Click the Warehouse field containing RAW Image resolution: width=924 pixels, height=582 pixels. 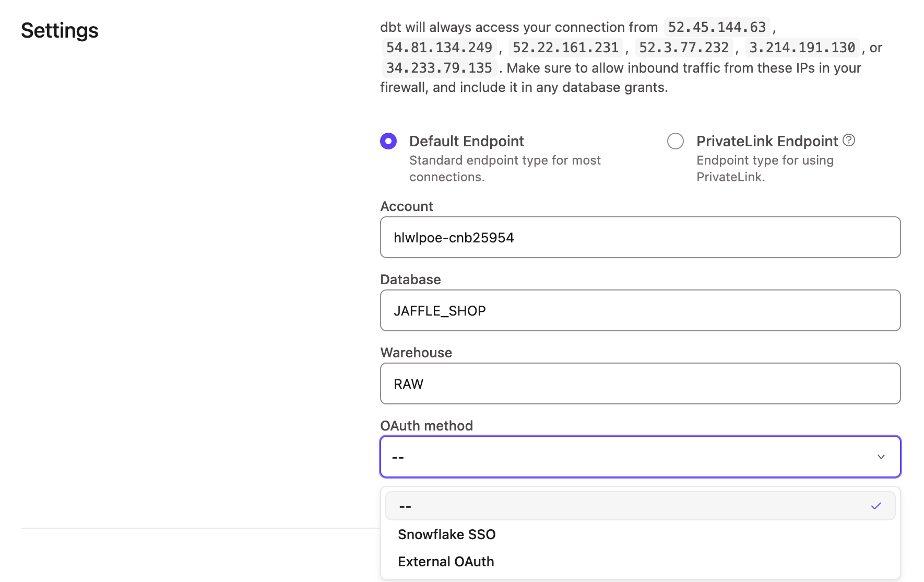640,383
